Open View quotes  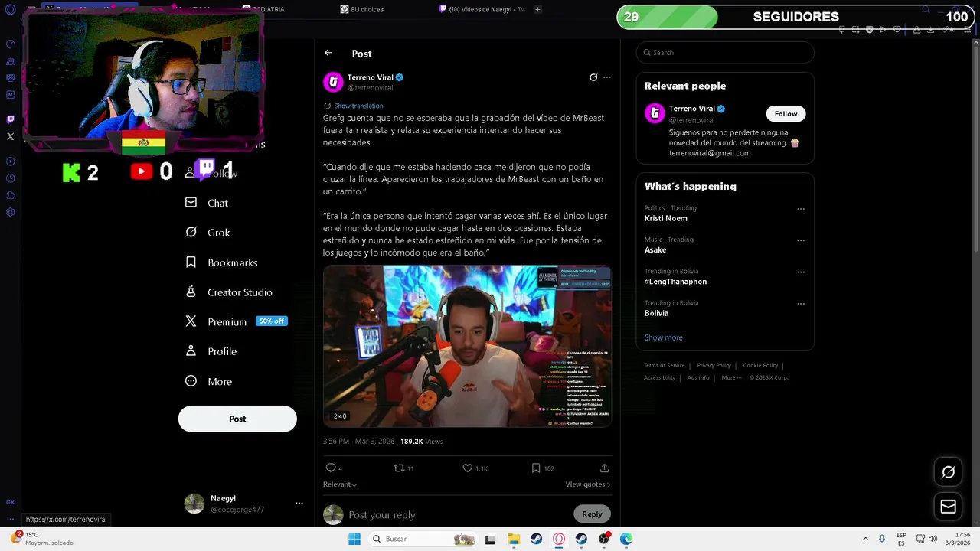[587, 484]
